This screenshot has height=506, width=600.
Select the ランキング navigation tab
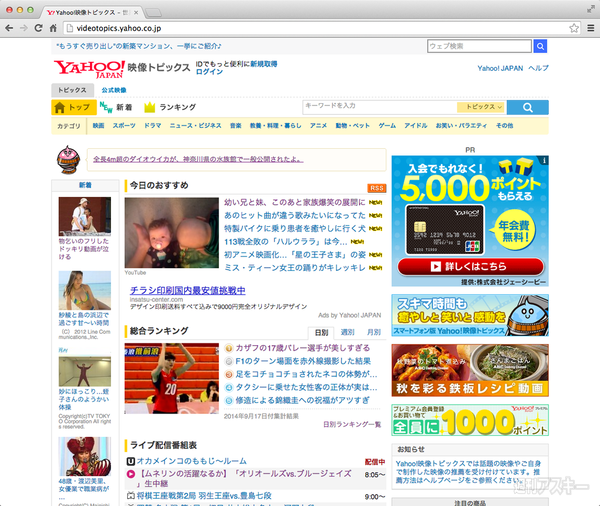tap(170, 108)
